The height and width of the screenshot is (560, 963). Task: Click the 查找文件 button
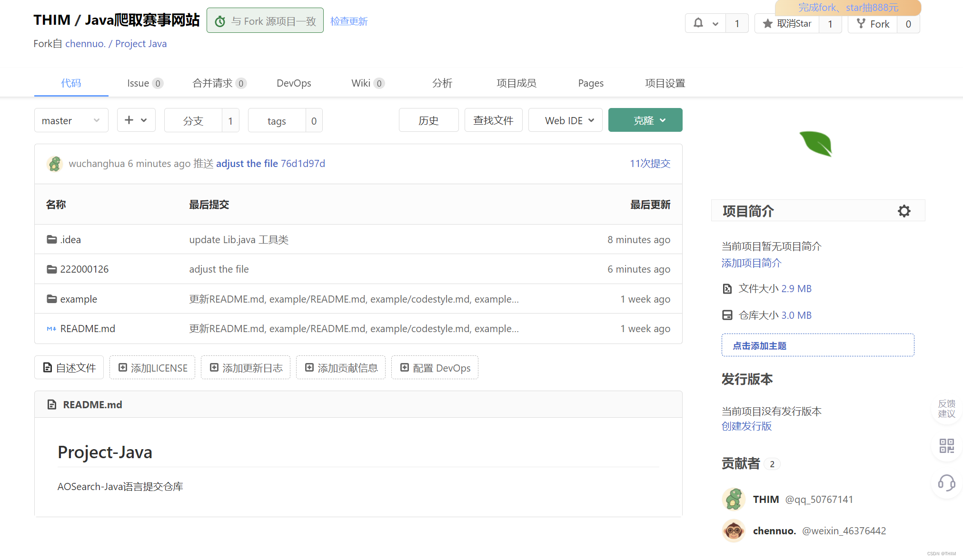(493, 120)
